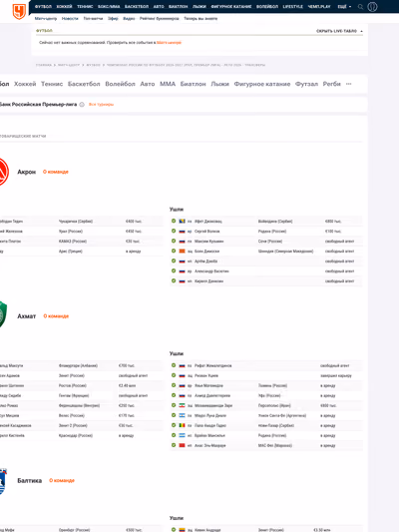Expand the ЕЩЁ dropdown in top navigation
Viewport: 399px width, 532px height.
(344, 7)
